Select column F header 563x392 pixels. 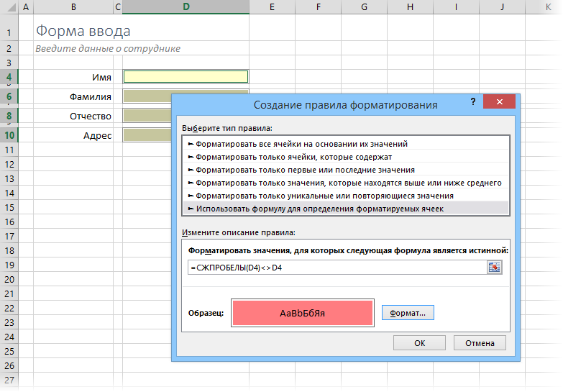pos(318,6)
